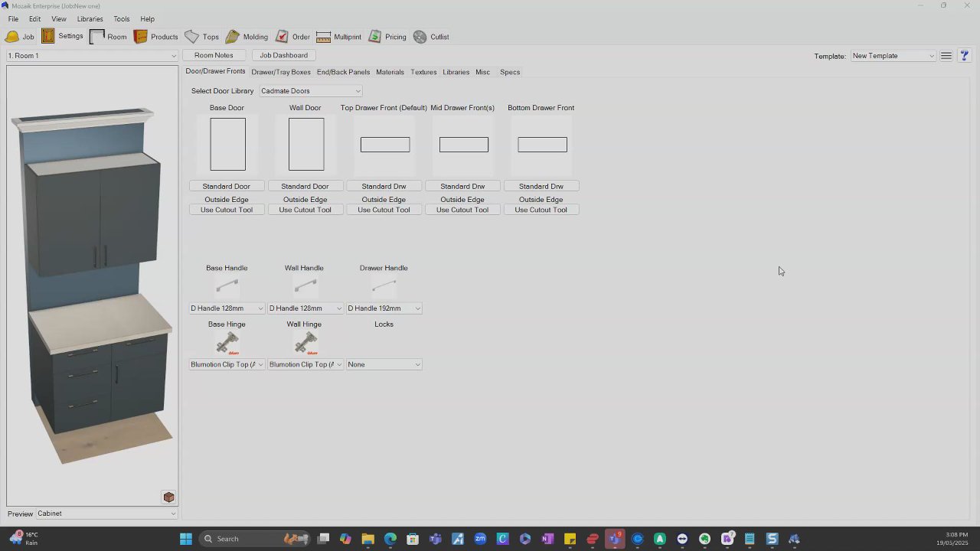Open the Tops toolbar icon
This screenshot has width=980, height=551.
pyautogui.click(x=191, y=37)
